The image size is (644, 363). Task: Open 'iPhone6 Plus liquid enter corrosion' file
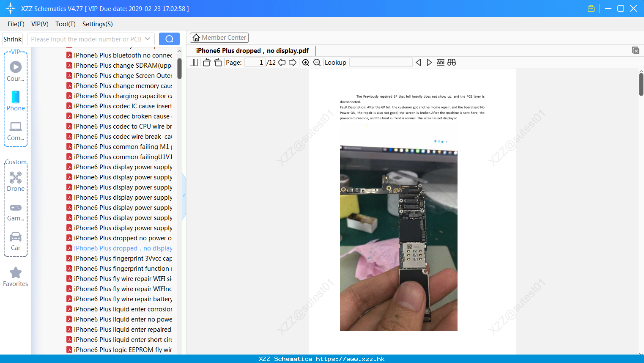(x=119, y=309)
